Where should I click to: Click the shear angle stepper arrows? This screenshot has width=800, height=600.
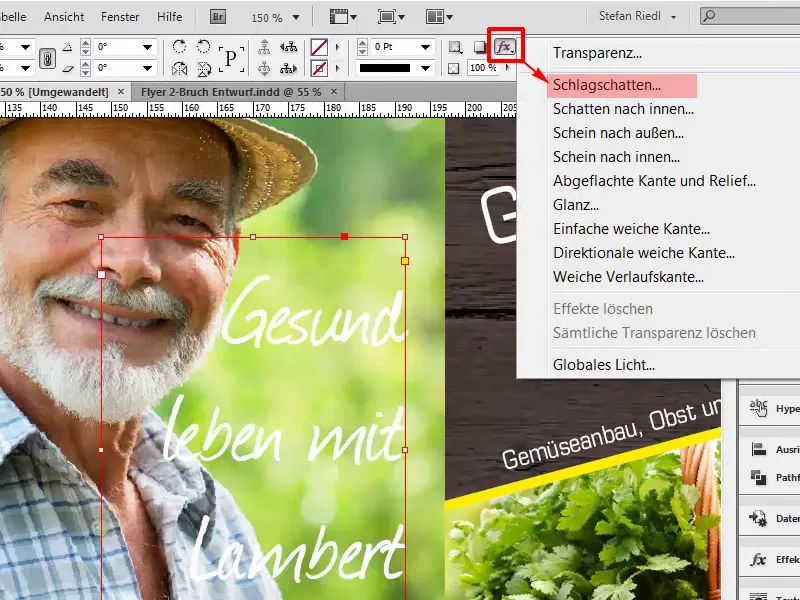coord(85,68)
